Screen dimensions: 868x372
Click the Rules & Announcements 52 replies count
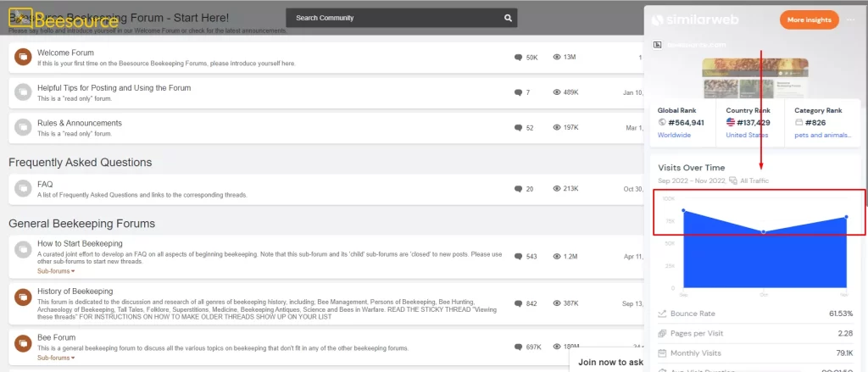pos(530,128)
